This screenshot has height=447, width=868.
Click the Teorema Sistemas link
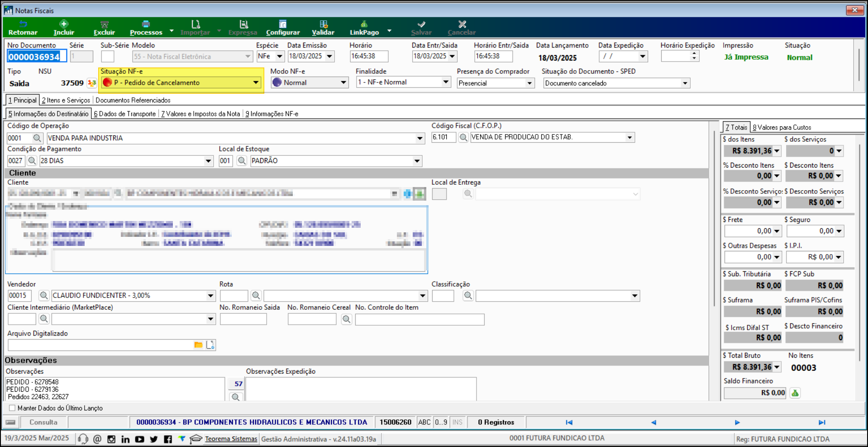[x=231, y=439]
